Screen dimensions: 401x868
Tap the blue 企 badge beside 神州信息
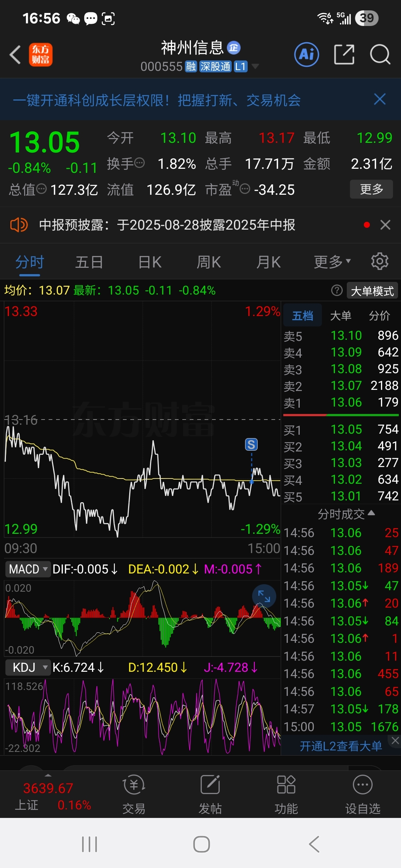[234, 47]
